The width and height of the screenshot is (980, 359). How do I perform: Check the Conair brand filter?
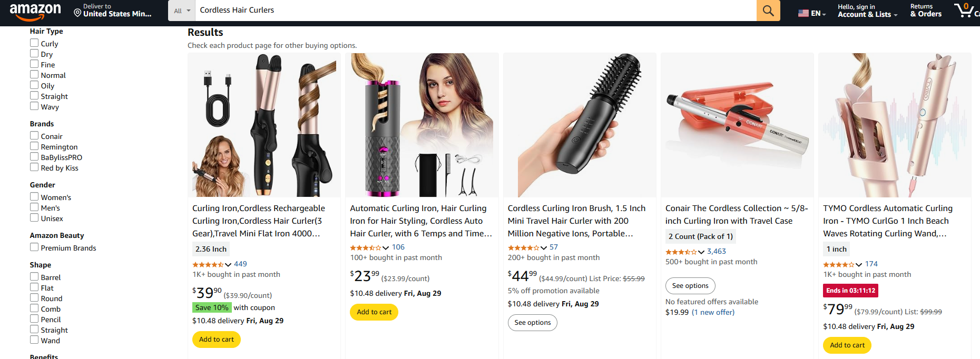point(34,136)
